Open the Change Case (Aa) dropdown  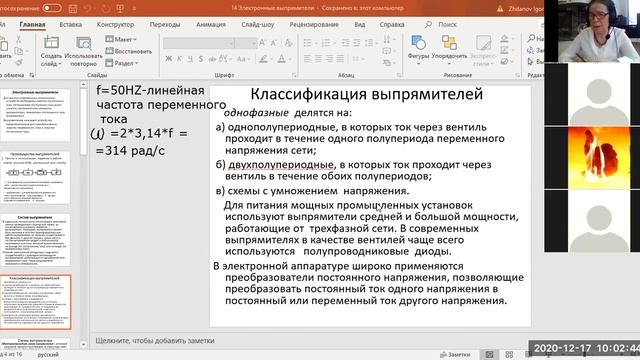coord(242,59)
